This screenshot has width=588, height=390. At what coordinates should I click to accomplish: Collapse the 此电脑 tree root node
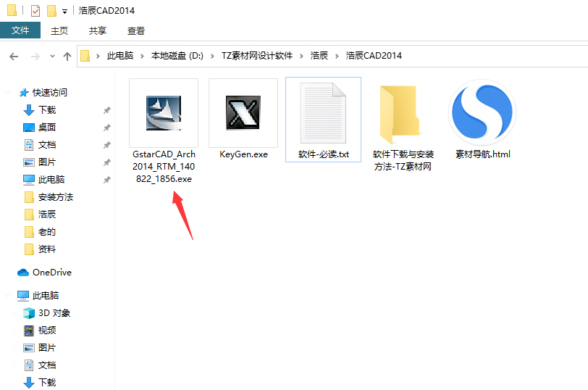pos(7,296)
